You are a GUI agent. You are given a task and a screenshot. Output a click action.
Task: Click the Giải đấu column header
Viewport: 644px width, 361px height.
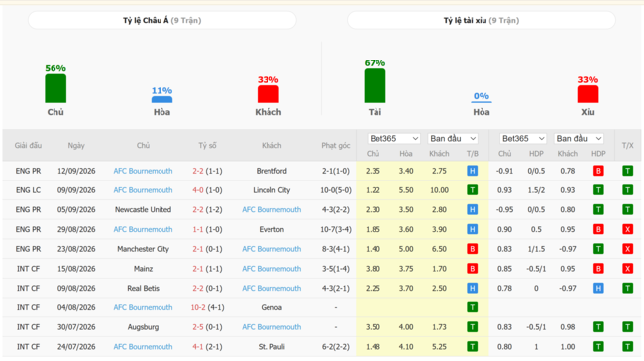(x=28, y=145)
